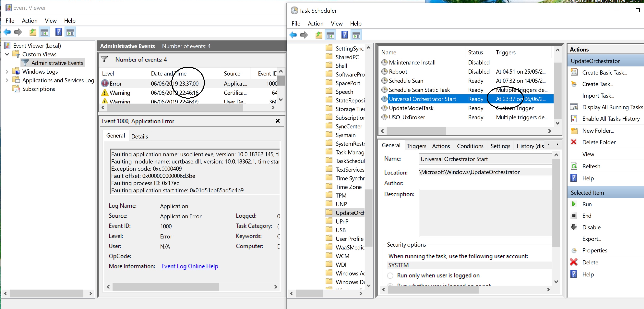Click task list horizontal scrollbar thumb
This screenshot has height=309, width=644.
pos(416,131)
